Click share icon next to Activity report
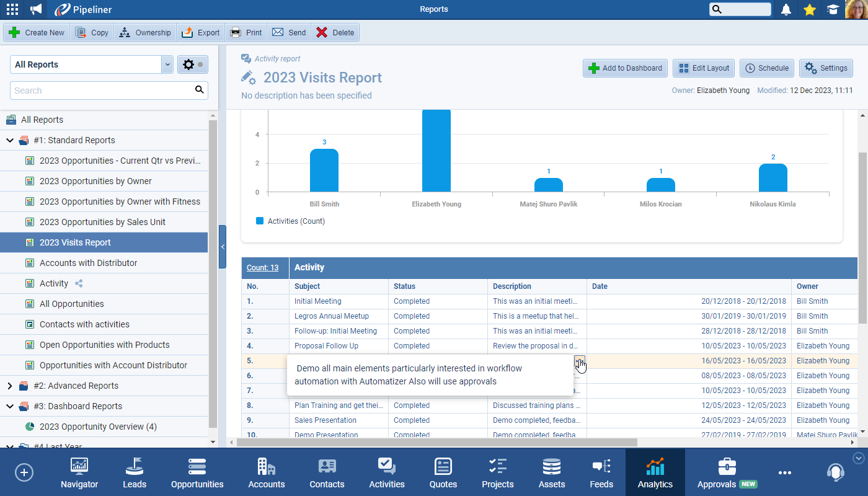The image size is (868, 496). click(x=79, y=283)
